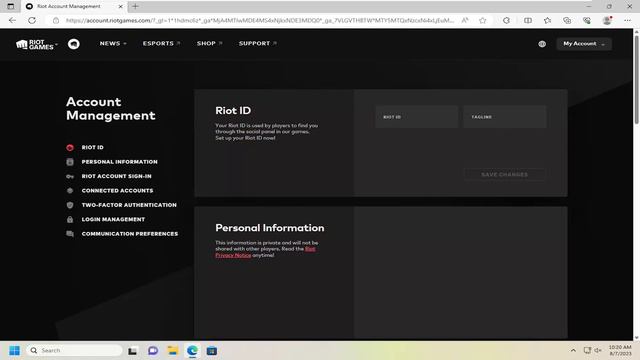Open the tab actions menu icon
Viewport: 640px width, 360px height.
[11, 7]
